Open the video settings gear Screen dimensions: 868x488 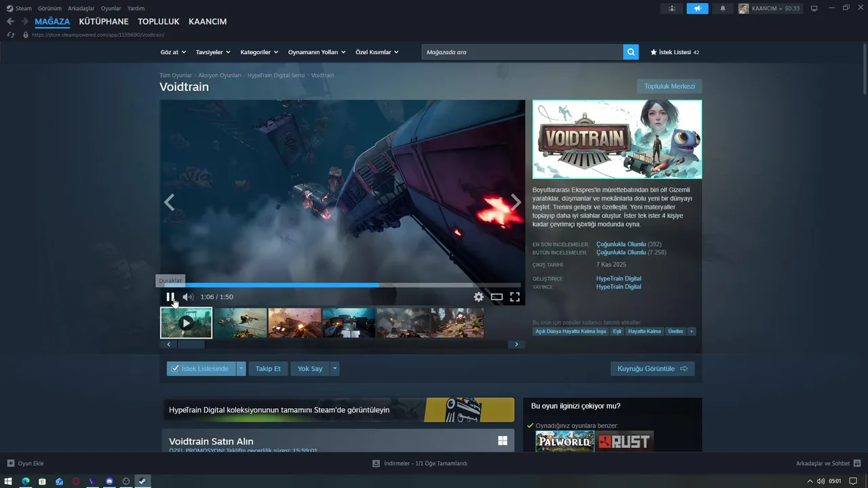(479, 297)
